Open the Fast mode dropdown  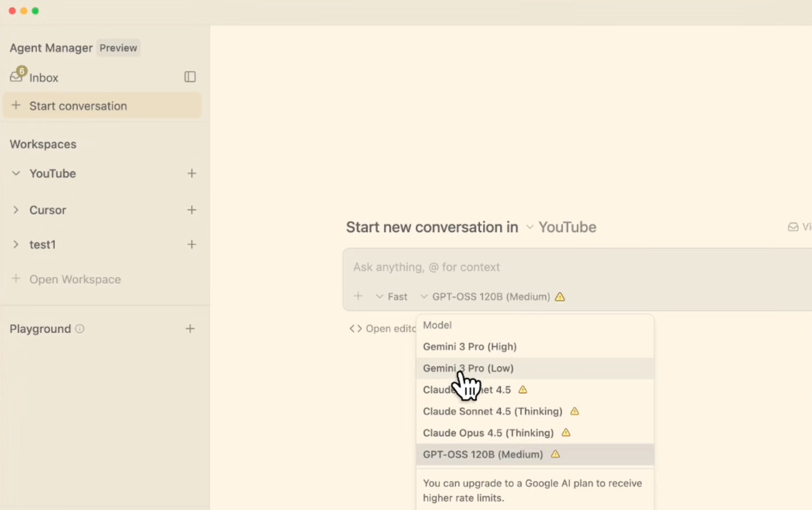[x=391, y=296]
